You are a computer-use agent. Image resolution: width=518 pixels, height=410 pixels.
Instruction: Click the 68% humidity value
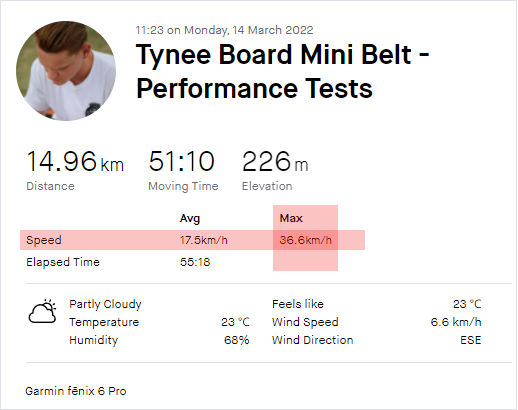[236, 340]
